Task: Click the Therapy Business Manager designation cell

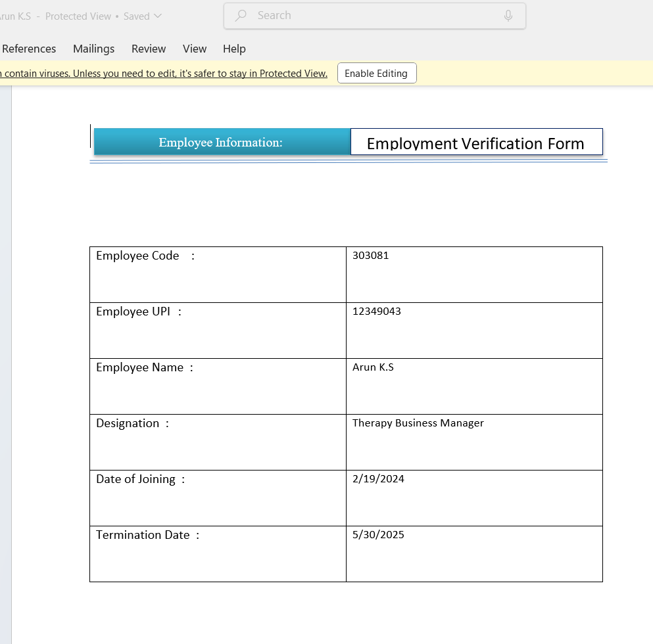Action: (x=418, y=423)
